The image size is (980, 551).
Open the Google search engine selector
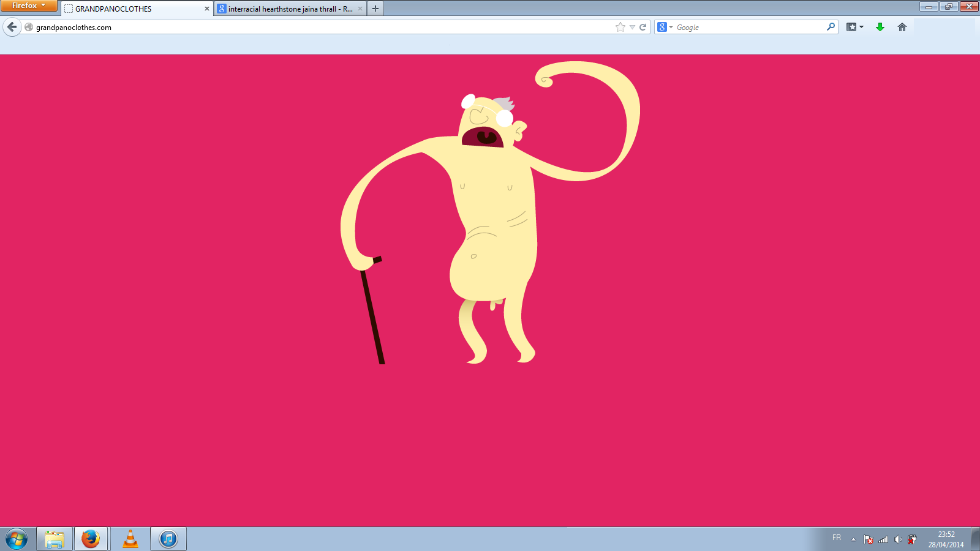click(x=665, y=27)
